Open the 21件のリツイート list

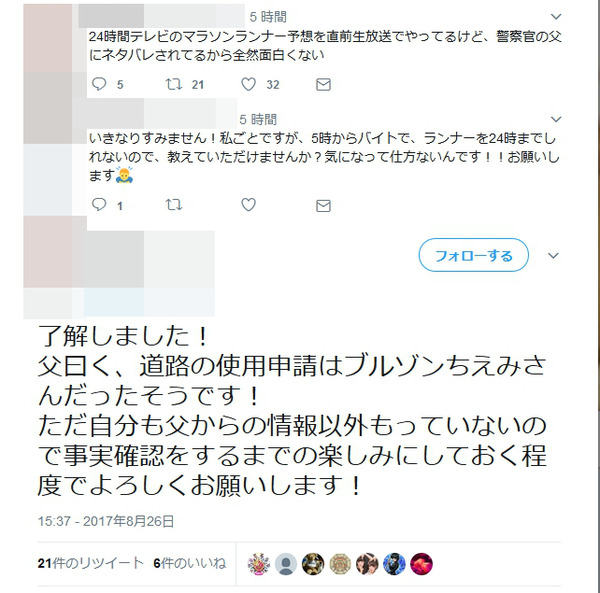point(91,563)
